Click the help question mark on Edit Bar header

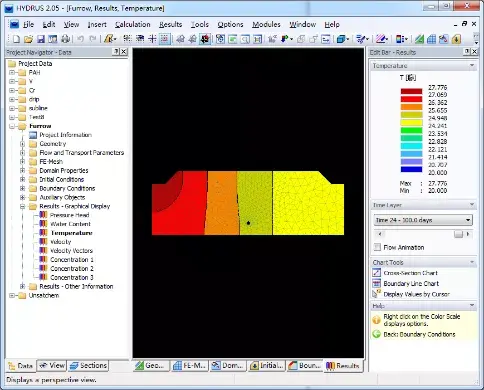pyautogui.click(x=467, y=52)
